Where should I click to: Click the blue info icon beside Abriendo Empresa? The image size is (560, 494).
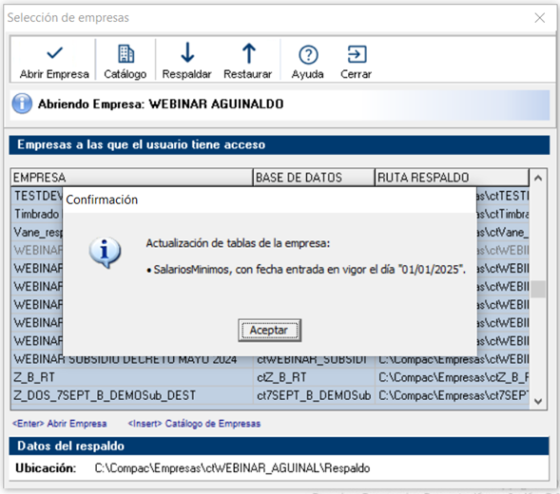pyautogui.click(x=22, y=104)
